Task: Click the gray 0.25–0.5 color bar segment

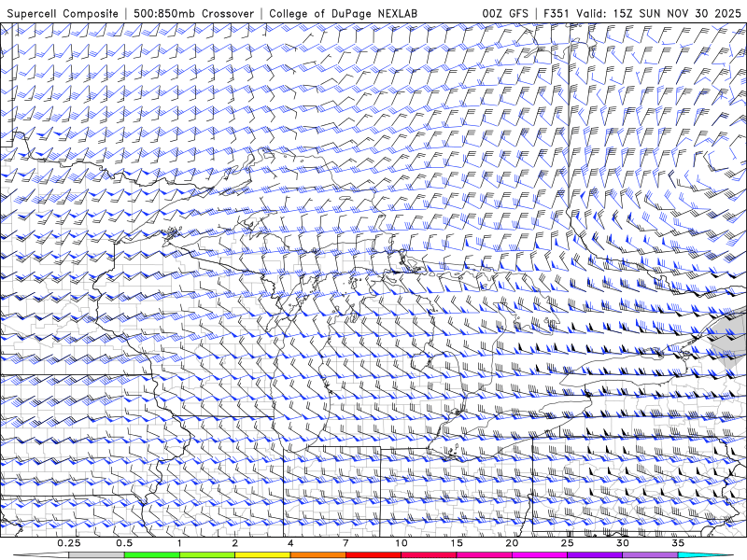Action: 97,555
